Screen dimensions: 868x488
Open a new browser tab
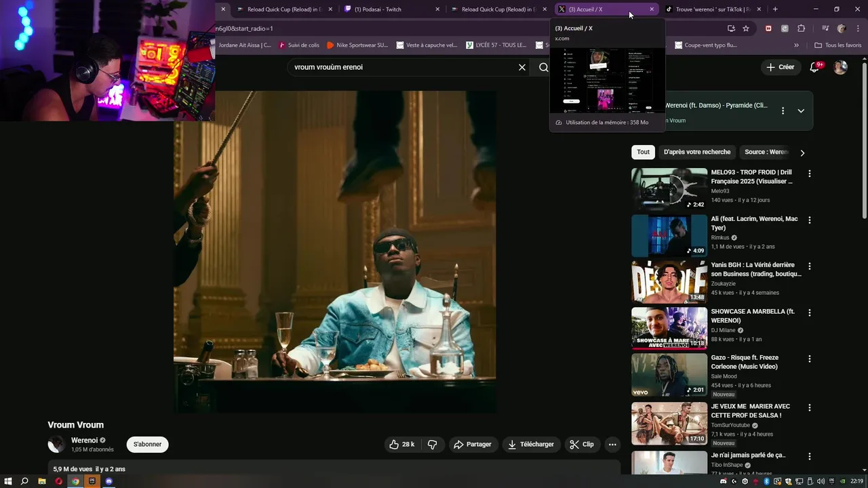pos(775,9)
